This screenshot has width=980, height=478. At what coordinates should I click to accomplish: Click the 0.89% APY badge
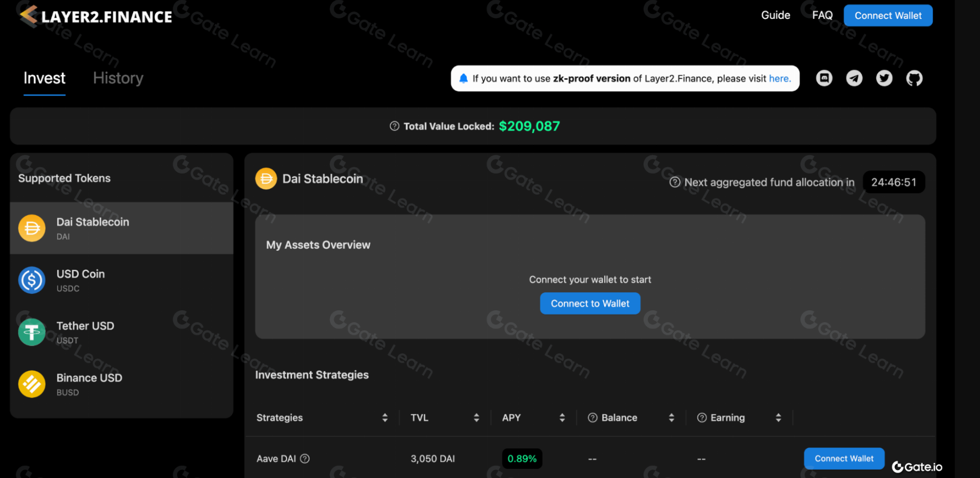[522, 459]
